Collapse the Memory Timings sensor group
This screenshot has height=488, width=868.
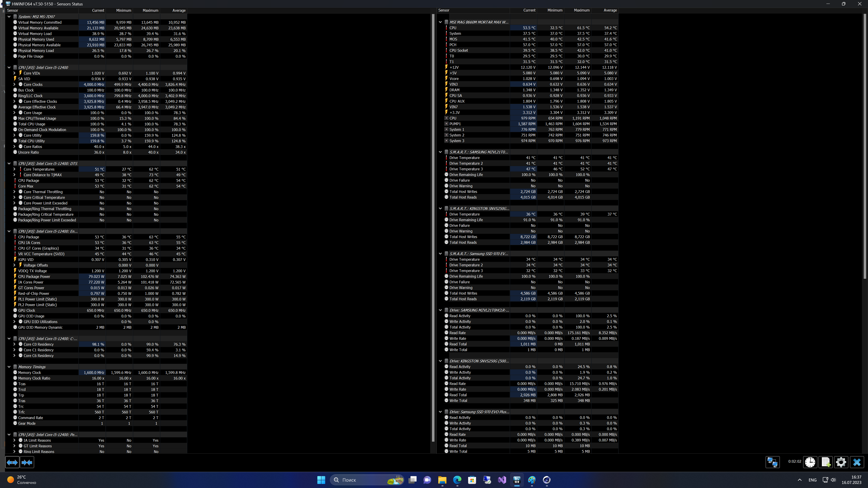pyautogui.click(x=9, y=367)
